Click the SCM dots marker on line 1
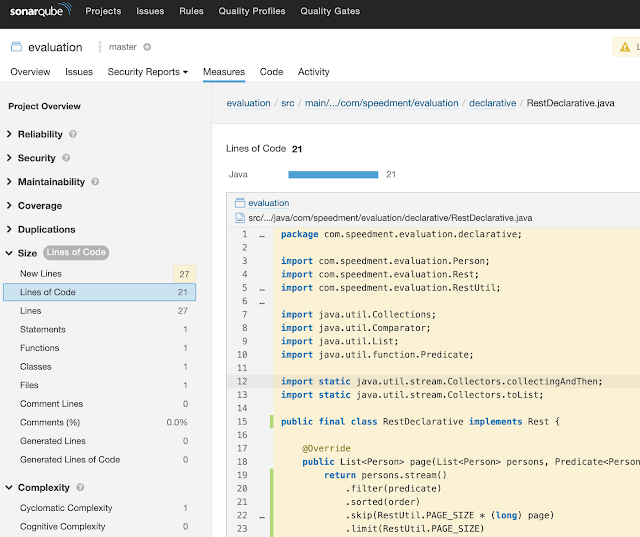640x537 pixels. [x=262, y=235]
